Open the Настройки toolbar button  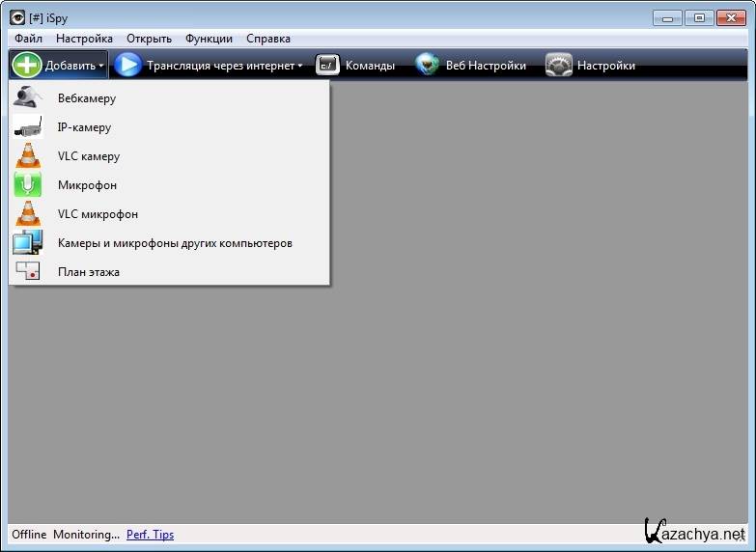(x=591, y=66)
